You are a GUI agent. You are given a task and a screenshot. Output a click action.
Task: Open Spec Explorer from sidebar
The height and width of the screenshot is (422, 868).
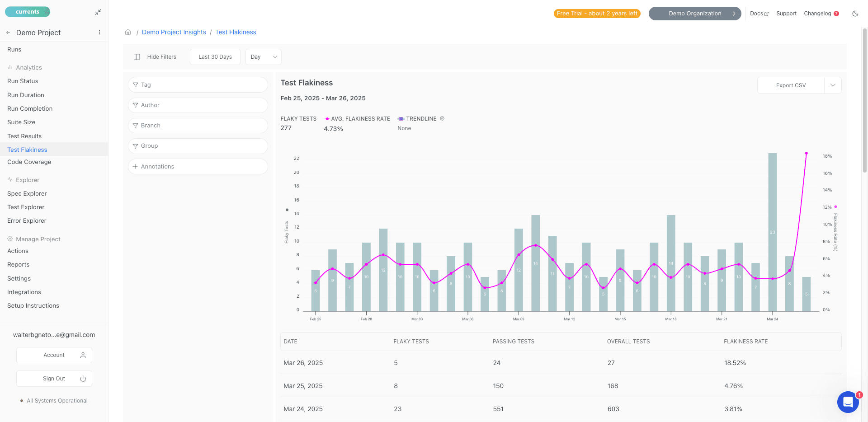[27, 194]
